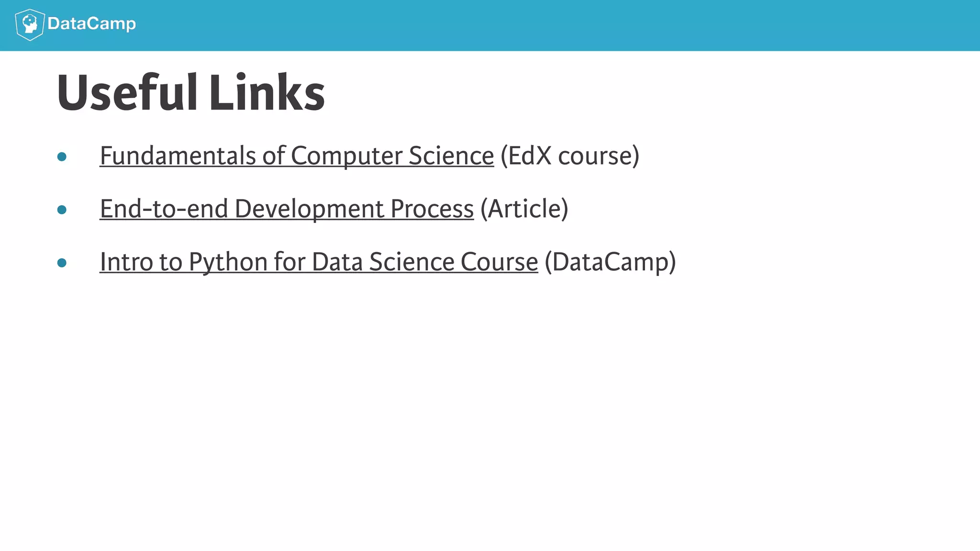Viewport: 980px width, 551px height.
Task: Click the (DataCamp) label after the third link
Action: pyautogui.click(x=611, y=262)
